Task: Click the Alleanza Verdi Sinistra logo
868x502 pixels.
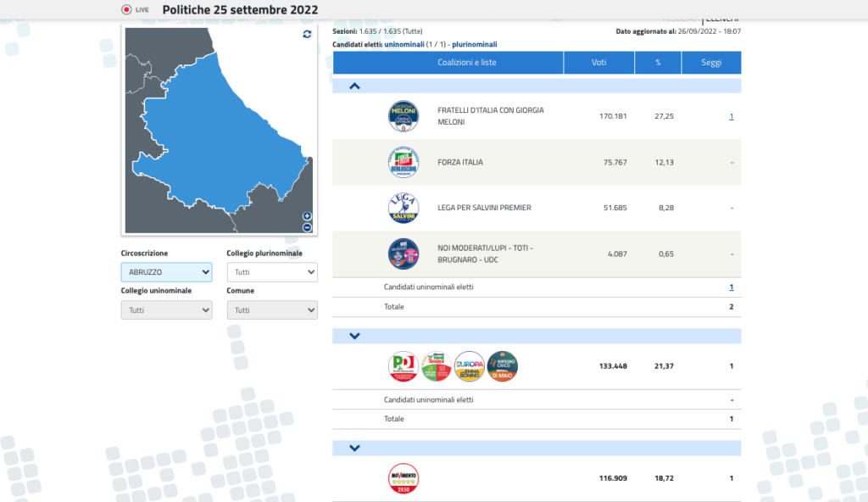Action: [x=437, y=366]
